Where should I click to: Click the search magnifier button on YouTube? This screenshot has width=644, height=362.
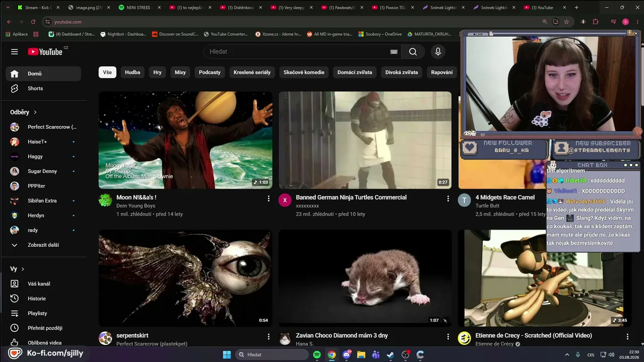coord(413,52)
